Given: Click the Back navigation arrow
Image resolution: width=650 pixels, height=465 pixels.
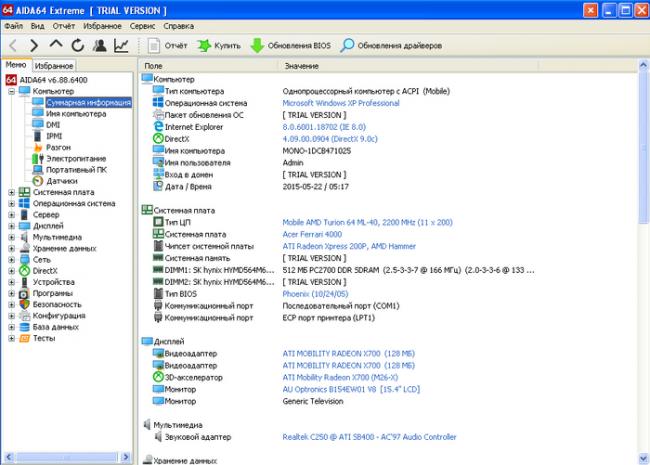Looking at the screenshot, I should pos(13,45).
